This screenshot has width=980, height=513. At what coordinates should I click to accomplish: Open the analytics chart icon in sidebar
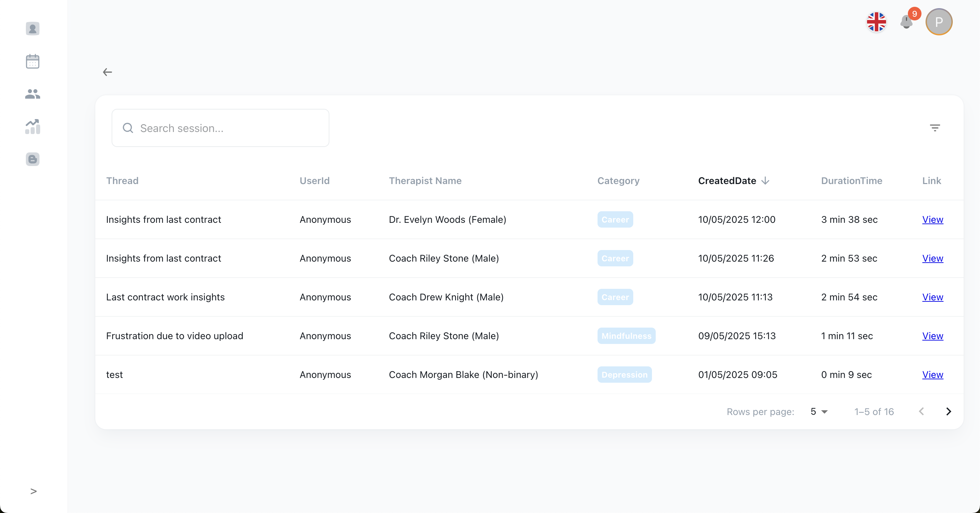33,127
